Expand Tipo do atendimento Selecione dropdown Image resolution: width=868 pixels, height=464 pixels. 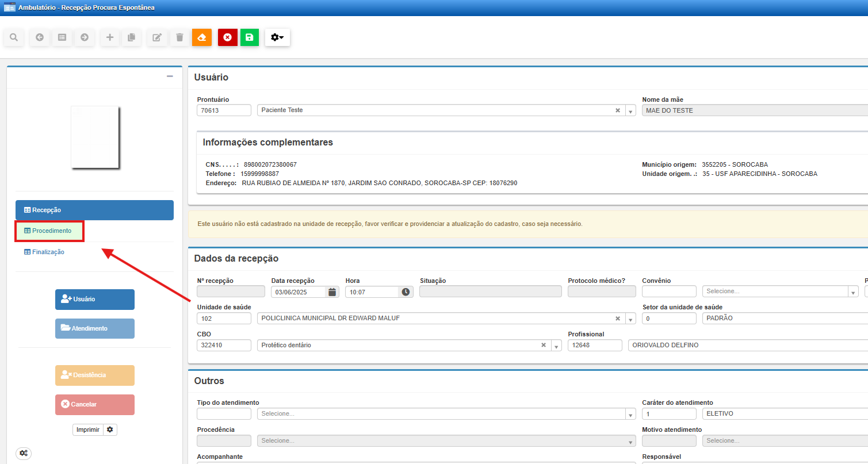[442, 414]
